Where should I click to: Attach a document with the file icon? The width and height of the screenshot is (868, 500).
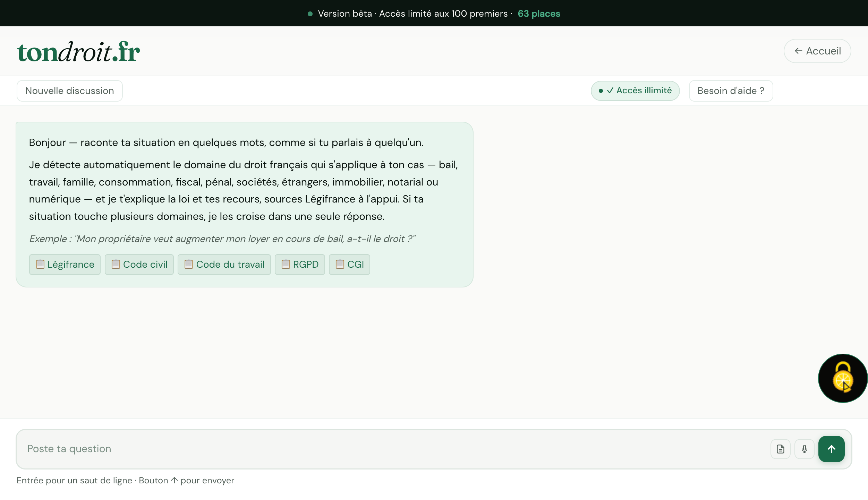pos(780,449)
